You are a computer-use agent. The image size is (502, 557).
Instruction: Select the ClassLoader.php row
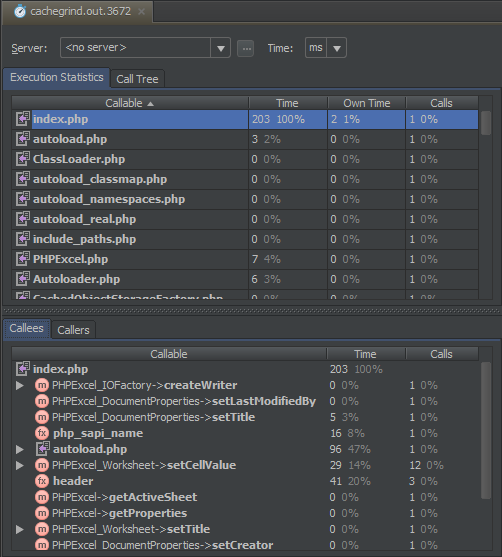point(245,159)
